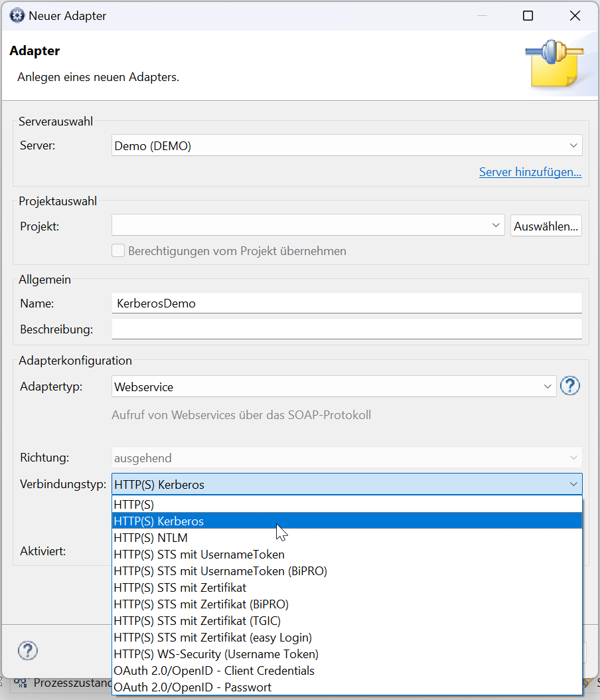Click the Auswählen... button
600x700 pixels.
546,225
